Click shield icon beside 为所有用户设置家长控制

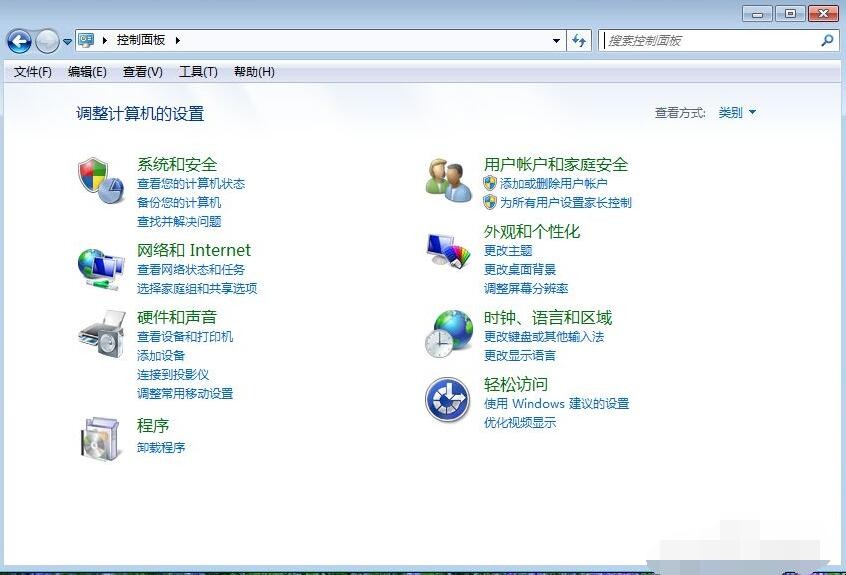coord(490,202)
